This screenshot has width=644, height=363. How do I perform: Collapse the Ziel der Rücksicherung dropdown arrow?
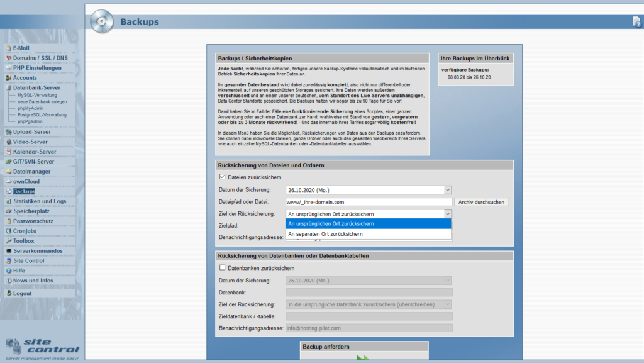click(448, 214)
